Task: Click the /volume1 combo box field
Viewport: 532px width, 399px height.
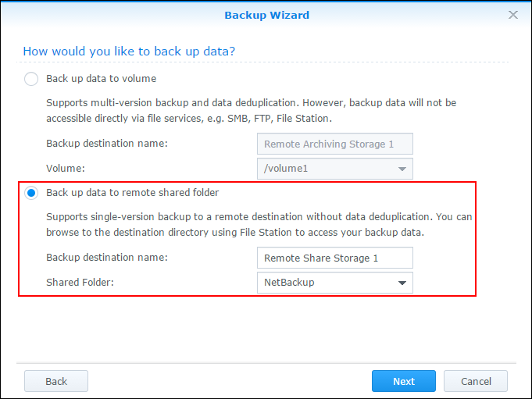Action: (335, 169)
